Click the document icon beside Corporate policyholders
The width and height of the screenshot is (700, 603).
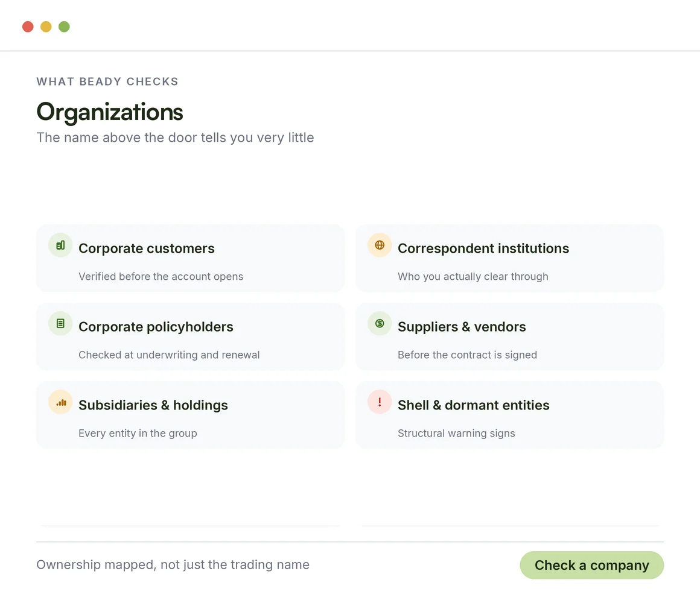[x=60, y=323]
